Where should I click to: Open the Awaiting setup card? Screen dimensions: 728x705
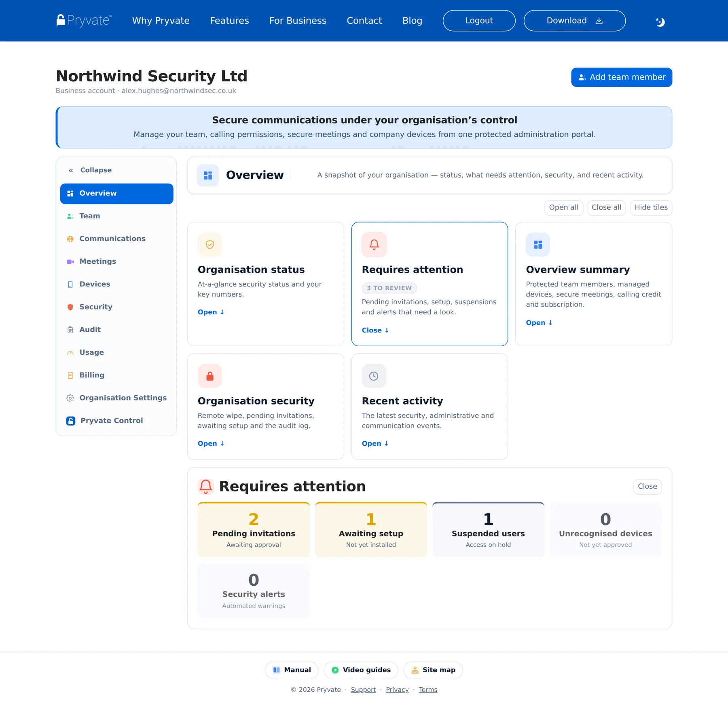pos(371,530)
